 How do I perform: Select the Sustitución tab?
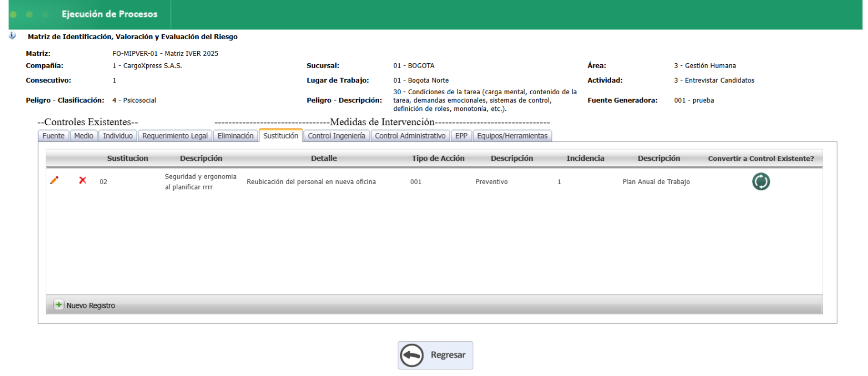click(x=281, y=136)
